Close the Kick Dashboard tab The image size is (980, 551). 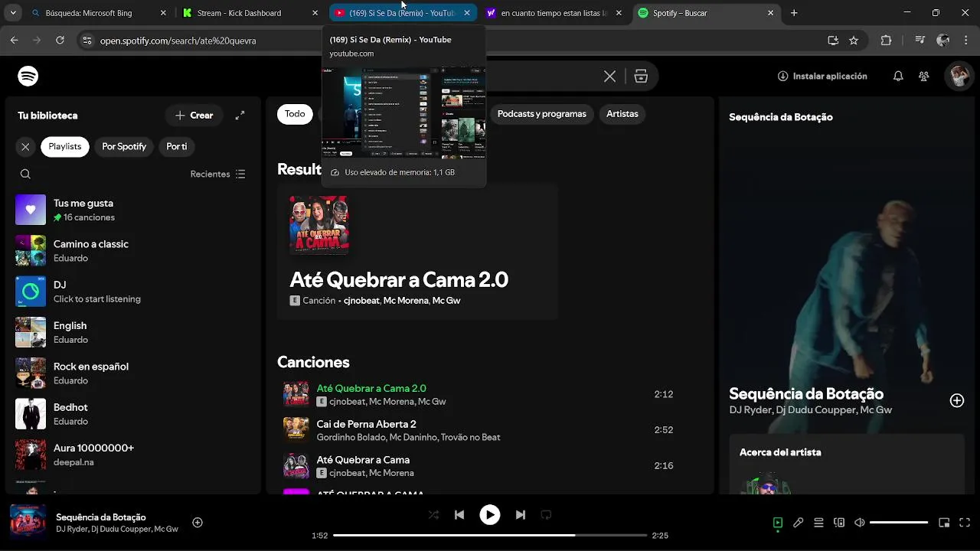coord(313,13)
